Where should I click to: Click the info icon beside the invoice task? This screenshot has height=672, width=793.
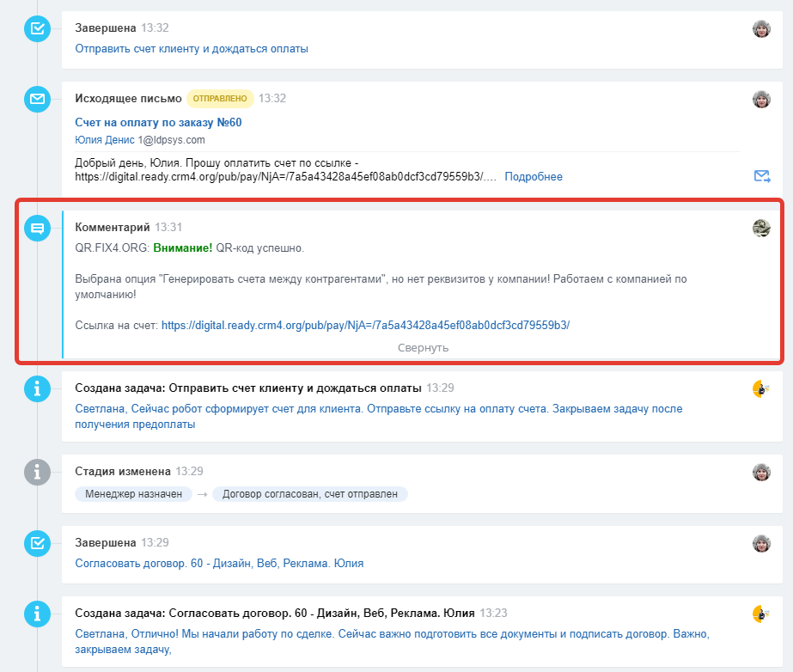pyautogui.click(x=37, y=389)
